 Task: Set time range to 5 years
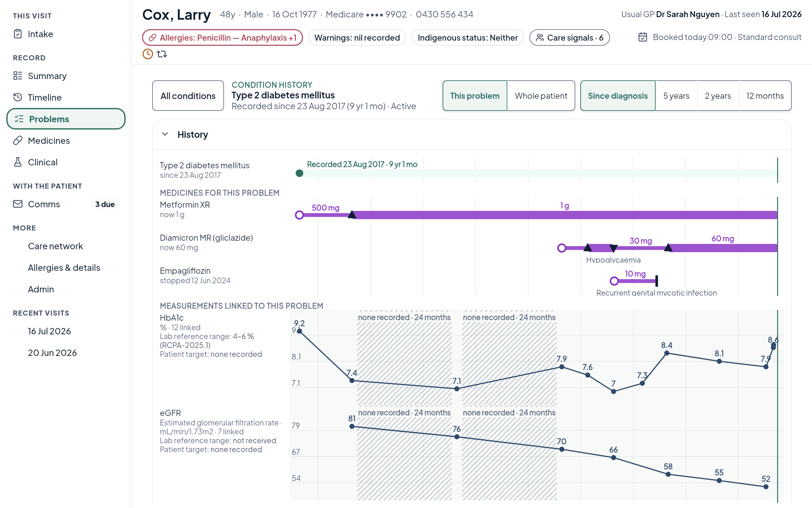click(676, 96)
